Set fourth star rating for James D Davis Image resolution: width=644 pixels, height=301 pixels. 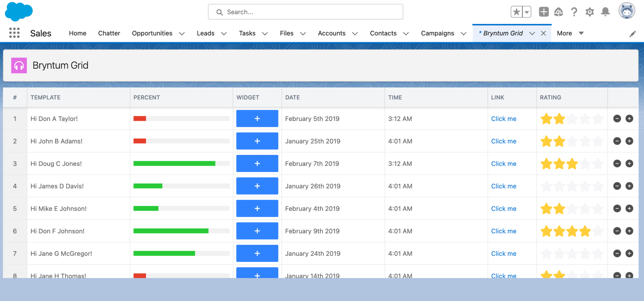(x=585, y=186)
